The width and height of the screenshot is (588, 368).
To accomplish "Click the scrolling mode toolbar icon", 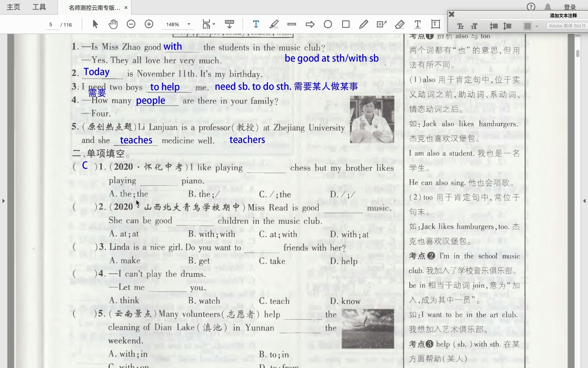I will click(x=229, y=24).
